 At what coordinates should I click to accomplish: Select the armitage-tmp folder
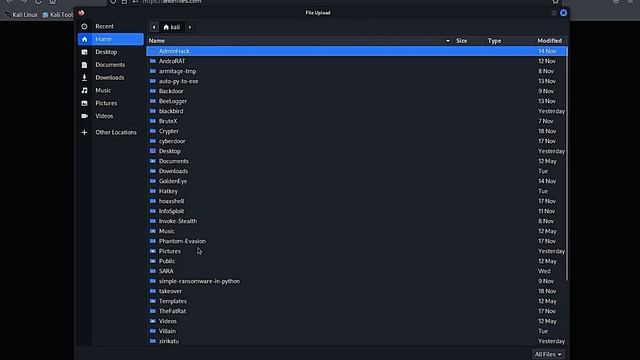(x=357, y=71)
